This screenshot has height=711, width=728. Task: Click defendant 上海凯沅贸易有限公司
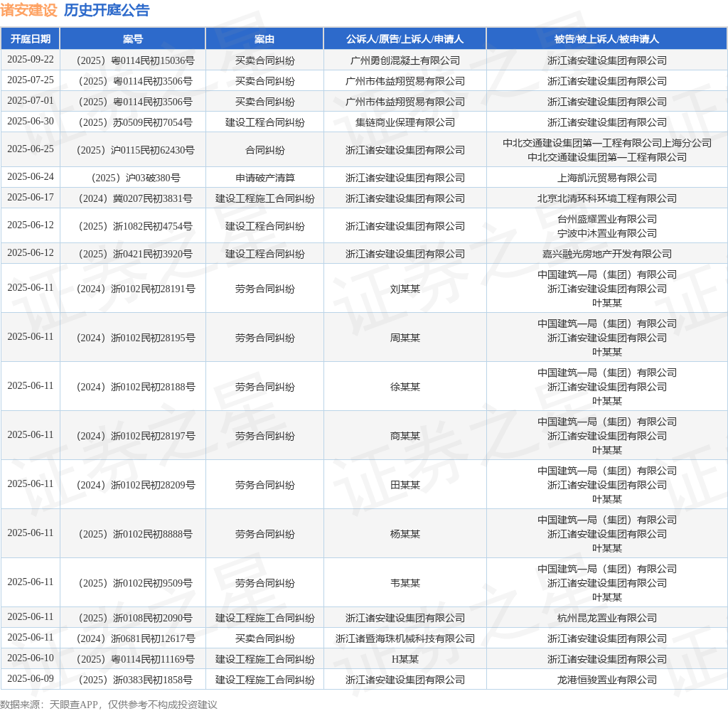607,178
